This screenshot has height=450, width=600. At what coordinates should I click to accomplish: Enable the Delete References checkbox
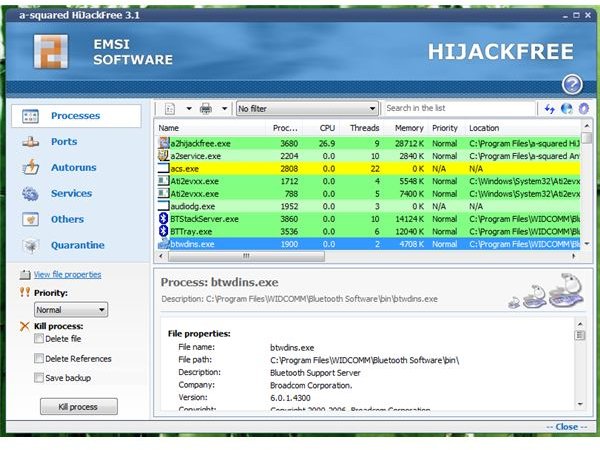[39, 359]
